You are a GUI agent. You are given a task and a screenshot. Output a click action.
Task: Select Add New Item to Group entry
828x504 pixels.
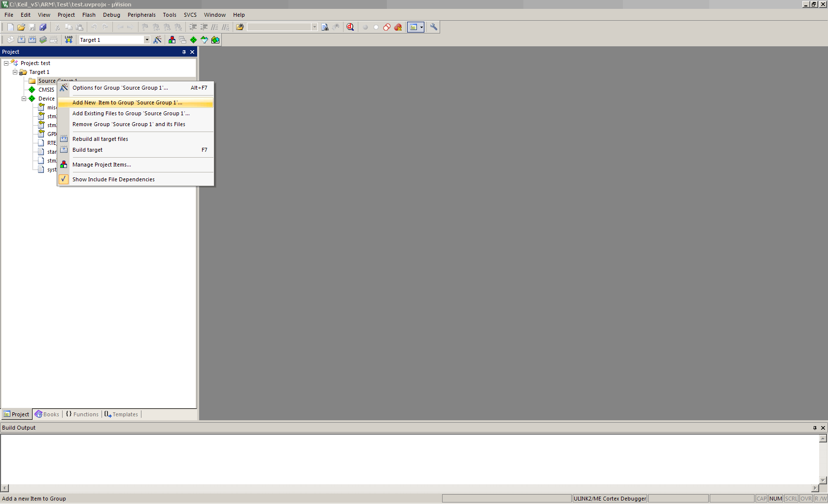point(127,102)
